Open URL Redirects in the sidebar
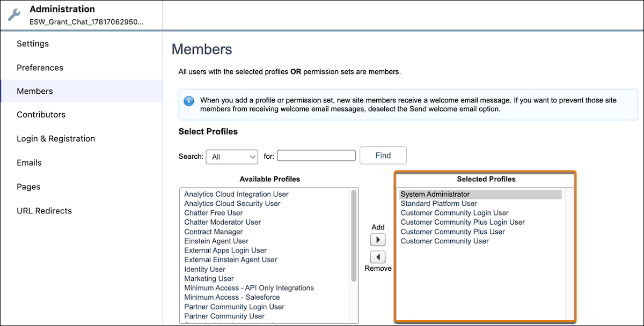 click(44, 211)
